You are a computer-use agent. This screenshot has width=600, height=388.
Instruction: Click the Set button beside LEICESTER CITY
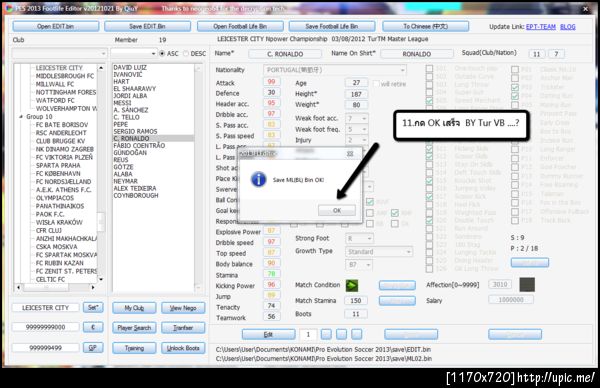tap(93, 308)
